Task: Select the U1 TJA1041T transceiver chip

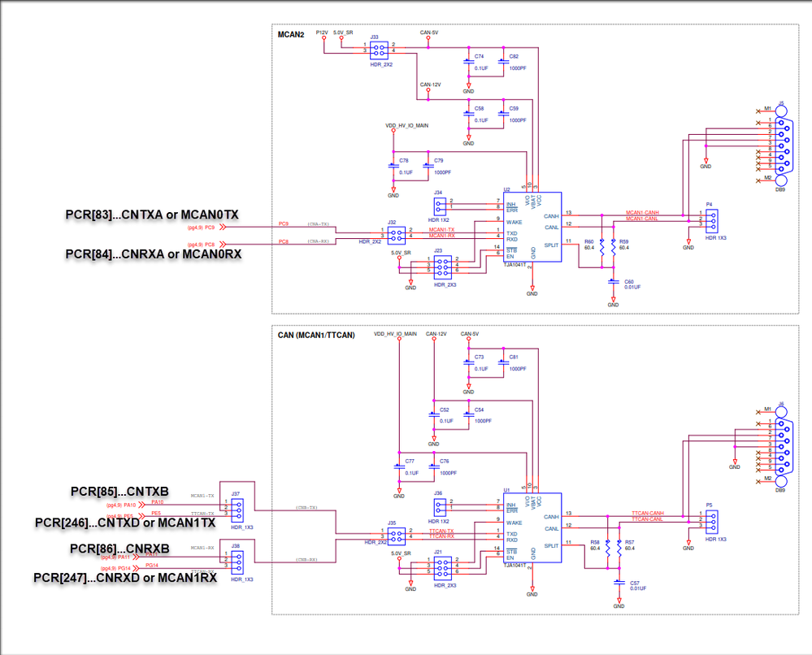Action: click(x=532, y=527)
